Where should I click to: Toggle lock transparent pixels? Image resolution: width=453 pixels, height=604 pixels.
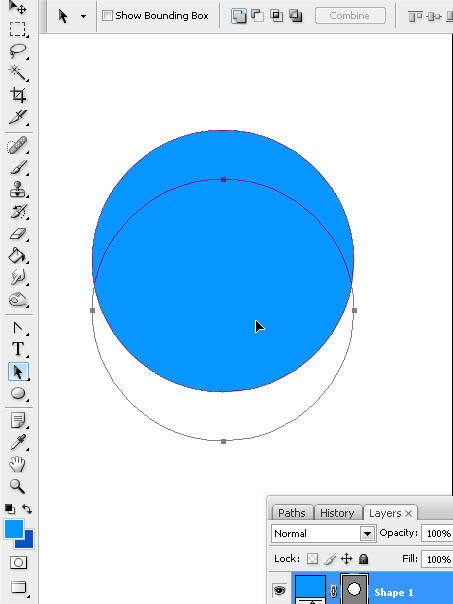click(x=312, y=559)
